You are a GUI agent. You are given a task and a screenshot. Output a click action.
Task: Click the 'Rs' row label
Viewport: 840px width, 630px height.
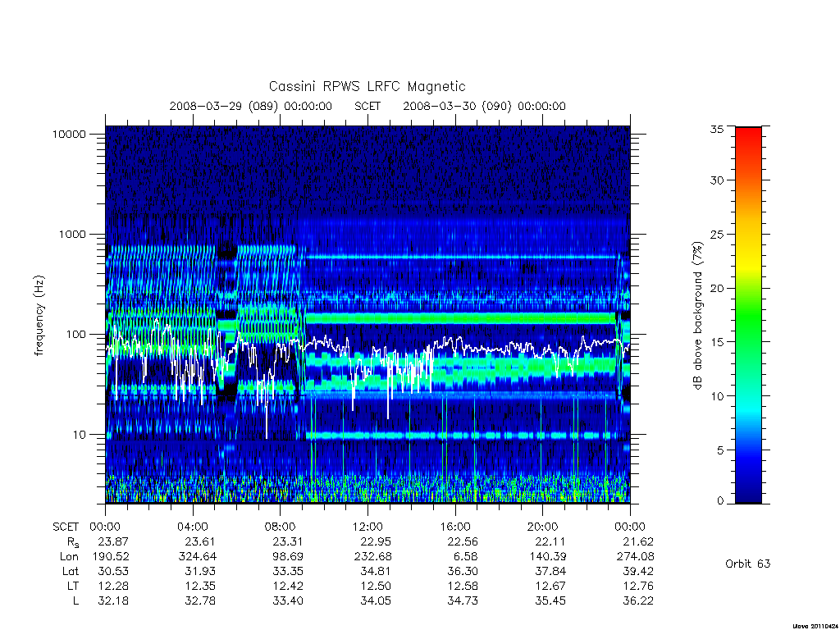coord(73,542)
